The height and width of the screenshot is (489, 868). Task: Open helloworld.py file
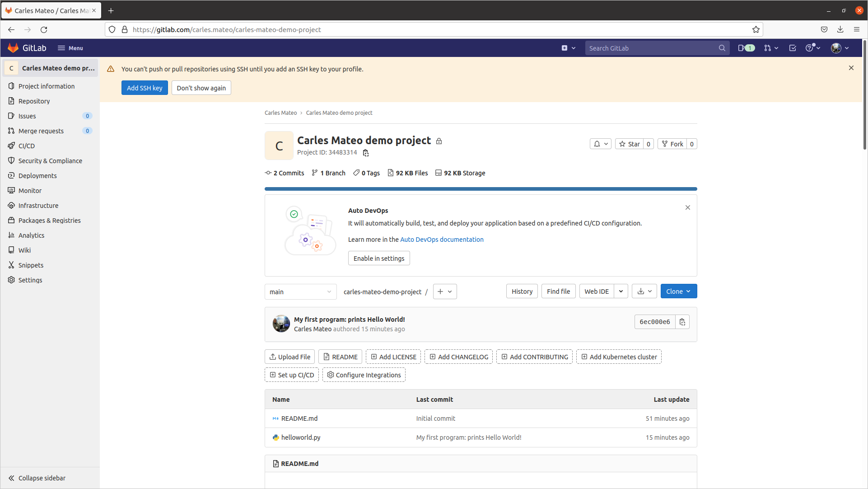[x=301, y=437]
